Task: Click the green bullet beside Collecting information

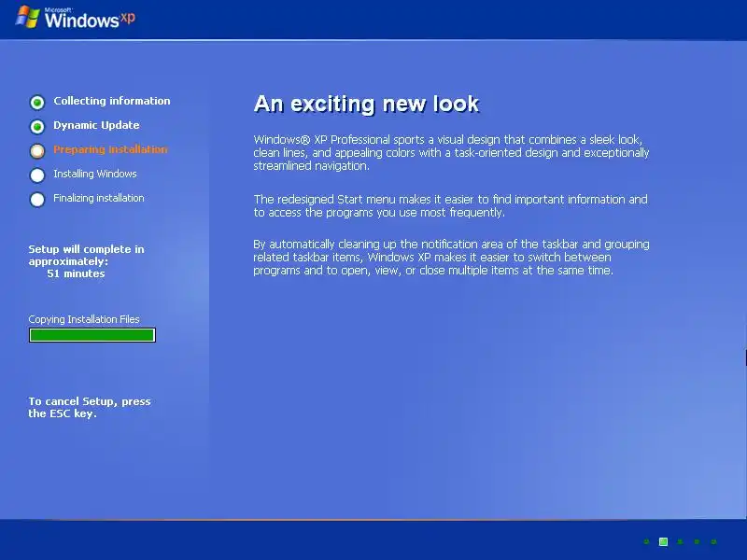Action: 37,102
